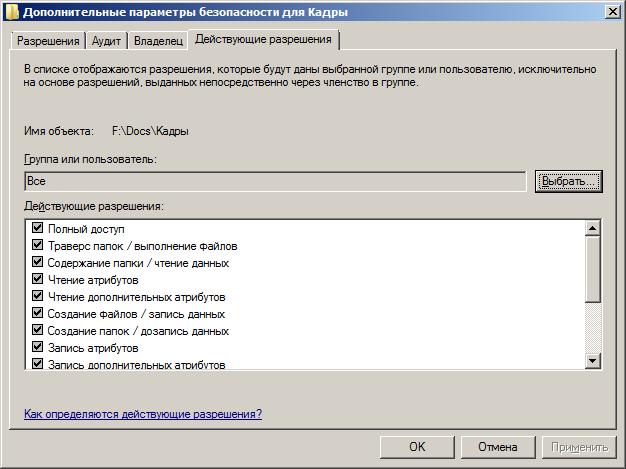Screen dimensions: 626x469
Task: Click the Отмена button
Action: coord(498,447)
